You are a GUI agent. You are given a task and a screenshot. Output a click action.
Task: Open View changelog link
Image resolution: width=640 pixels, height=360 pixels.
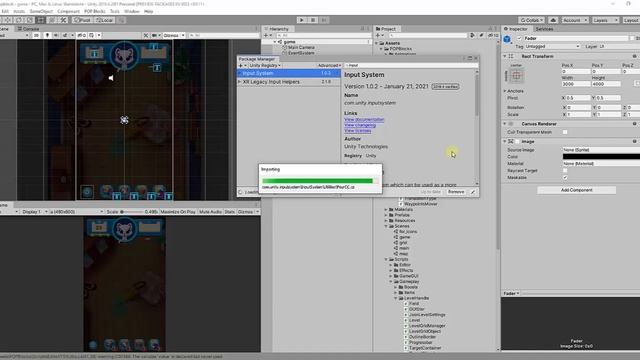(360, 125)
